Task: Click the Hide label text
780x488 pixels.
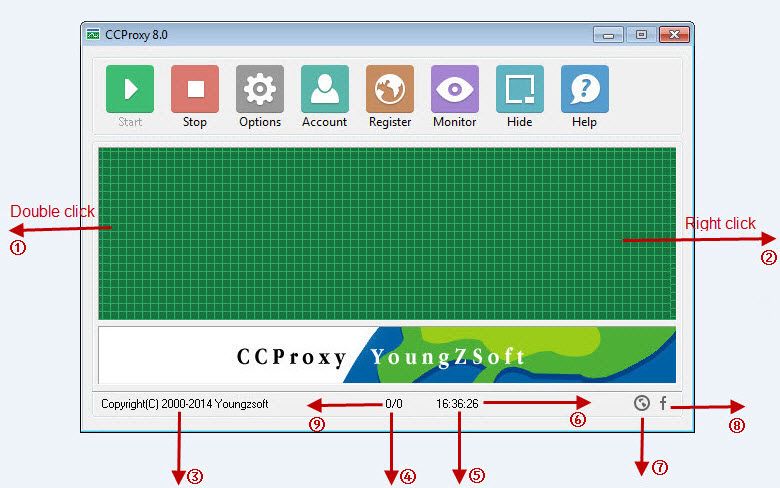Action: click(x=519, y=122)
